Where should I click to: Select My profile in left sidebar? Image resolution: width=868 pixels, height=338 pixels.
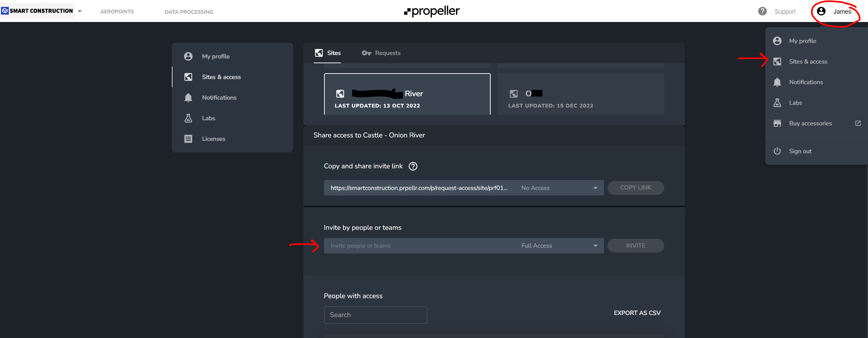[x=232, y=56]
